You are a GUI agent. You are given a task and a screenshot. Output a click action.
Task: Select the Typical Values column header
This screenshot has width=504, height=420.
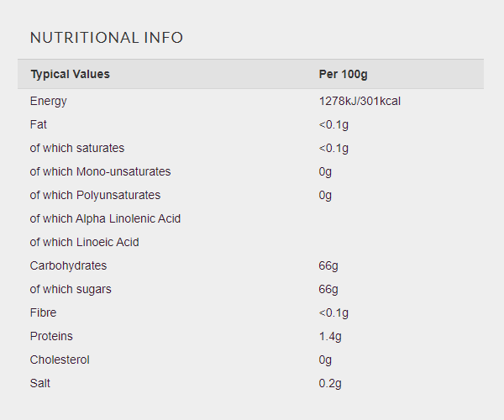(70, 74)
